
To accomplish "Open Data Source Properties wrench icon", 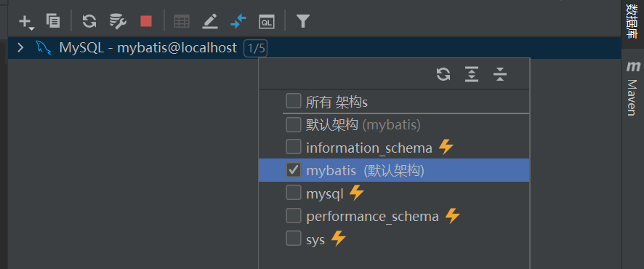I will 118,21.
